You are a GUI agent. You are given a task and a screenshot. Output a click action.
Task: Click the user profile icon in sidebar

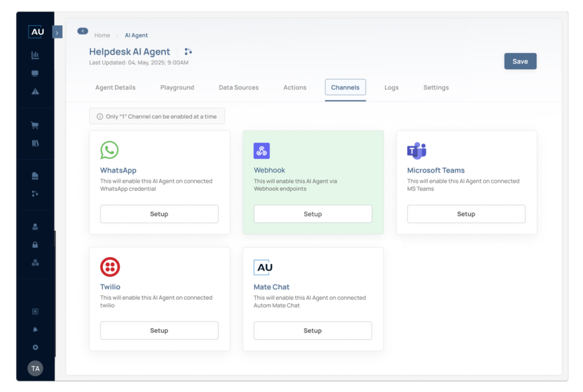pyautogui.click(x=35, y=226)
